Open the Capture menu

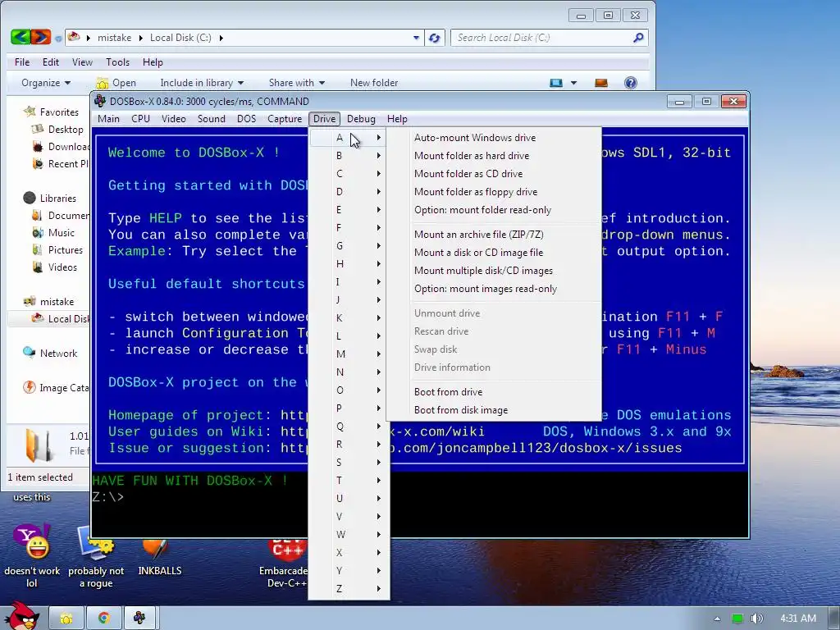coord(285,119)
